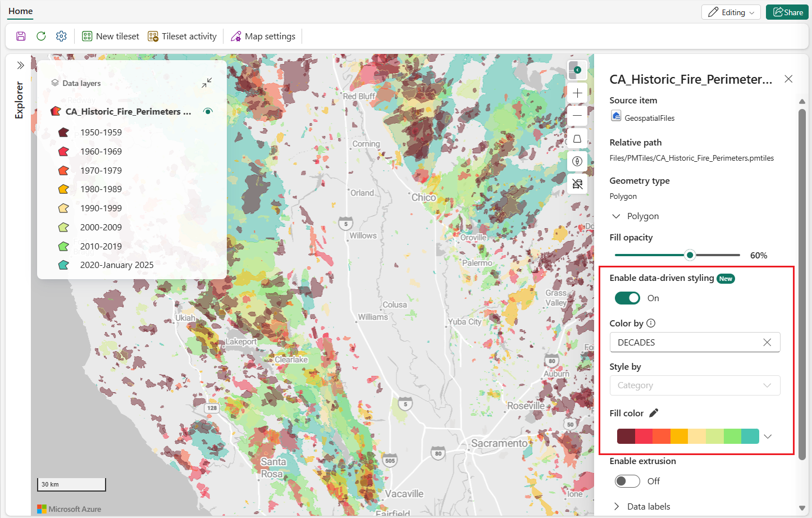Screen dimensions: 812x518
Task: Click the 1970-1979 legend polygon icon
Action: (x=63, y=170)
